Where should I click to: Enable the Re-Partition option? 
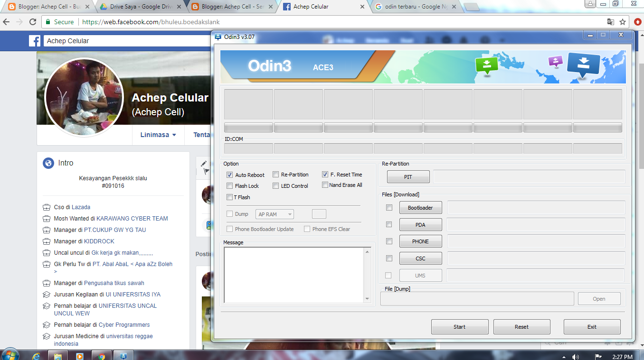pyautogui.click(x=276, y=175)
